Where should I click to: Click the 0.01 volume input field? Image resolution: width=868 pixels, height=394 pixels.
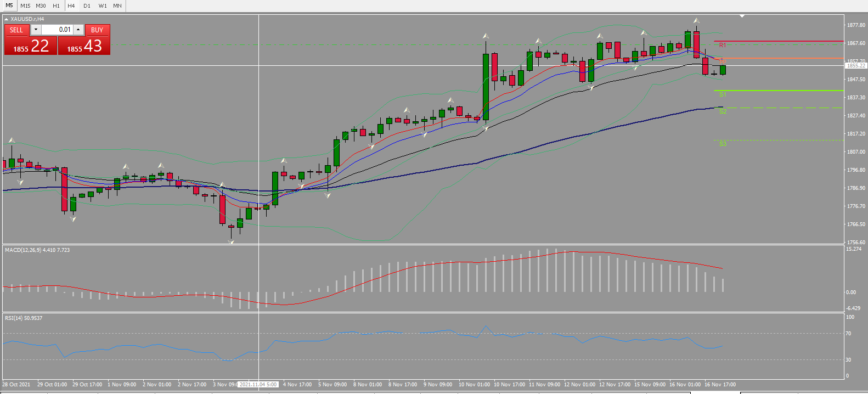[57, 30]
